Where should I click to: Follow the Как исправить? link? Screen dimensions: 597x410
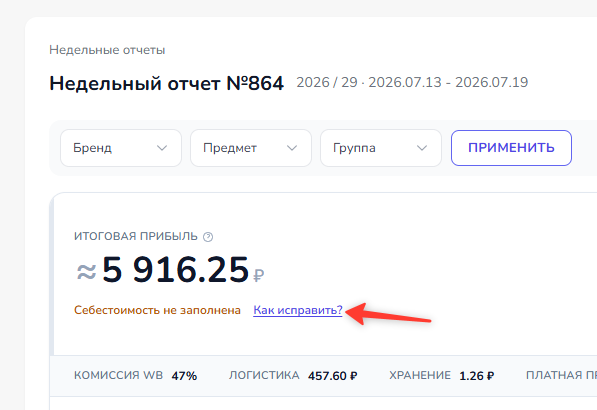tap(298, 310)
